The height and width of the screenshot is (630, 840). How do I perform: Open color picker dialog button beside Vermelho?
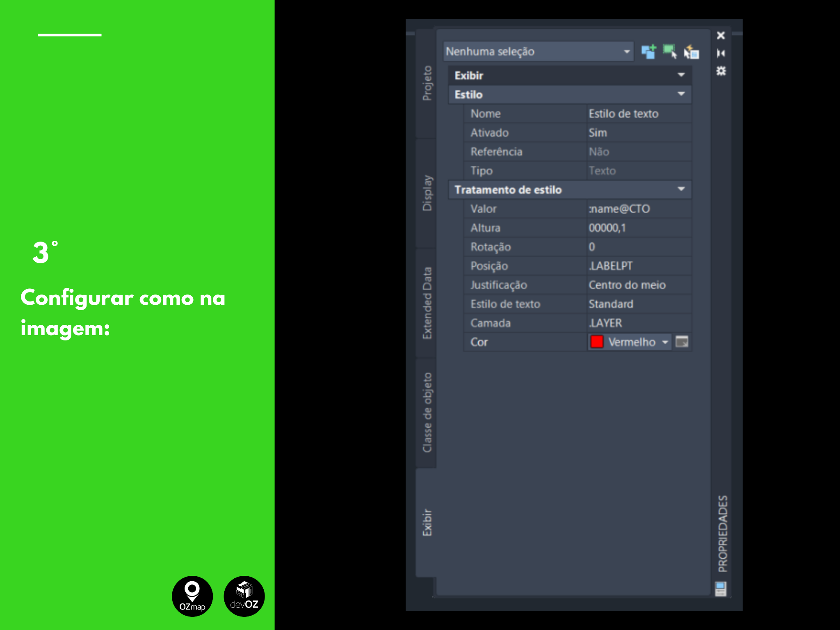point(682,342)
